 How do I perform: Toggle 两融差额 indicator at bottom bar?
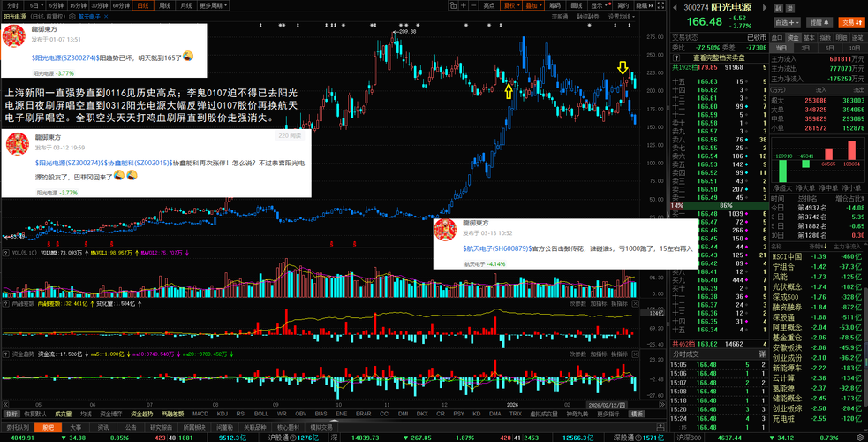(172, 414)
